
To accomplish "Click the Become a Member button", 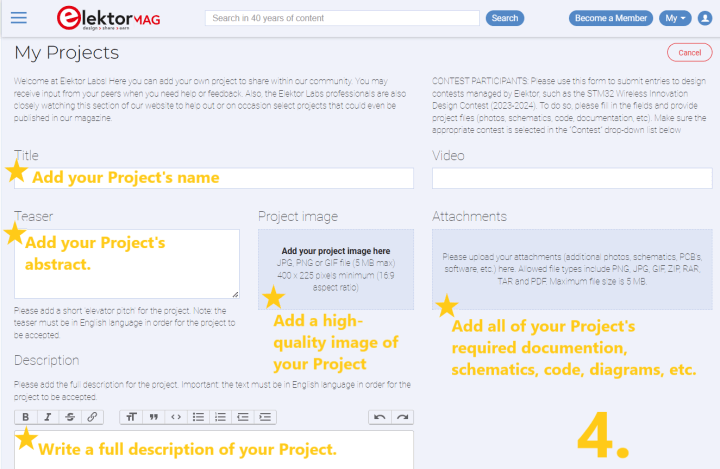I will coord(610,18).
